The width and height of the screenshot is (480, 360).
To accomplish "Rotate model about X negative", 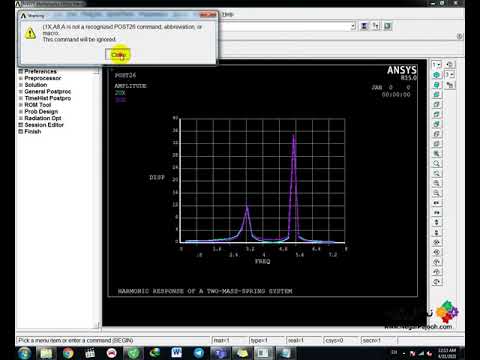I will (437, 242).
